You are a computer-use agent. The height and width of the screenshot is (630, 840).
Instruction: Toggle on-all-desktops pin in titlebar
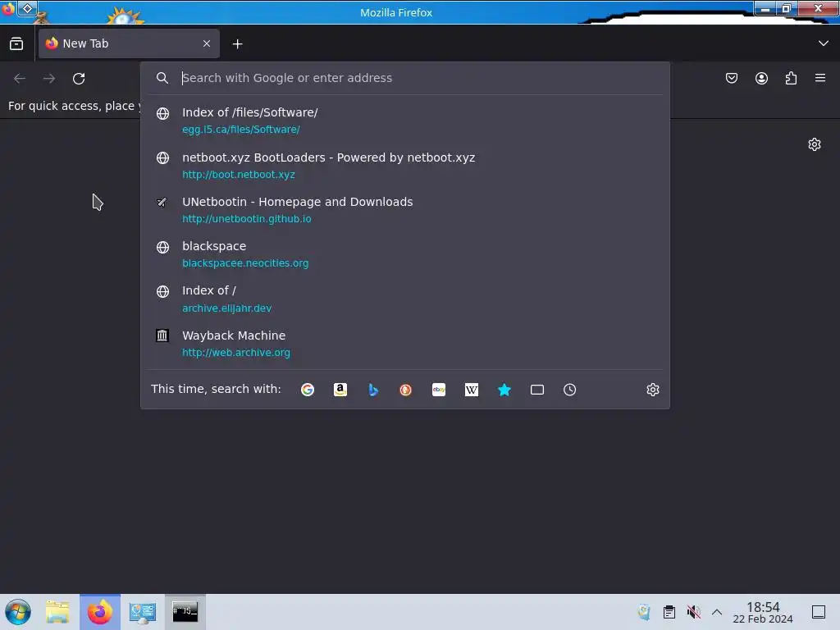pyautogui.click(x=27, y=8)
